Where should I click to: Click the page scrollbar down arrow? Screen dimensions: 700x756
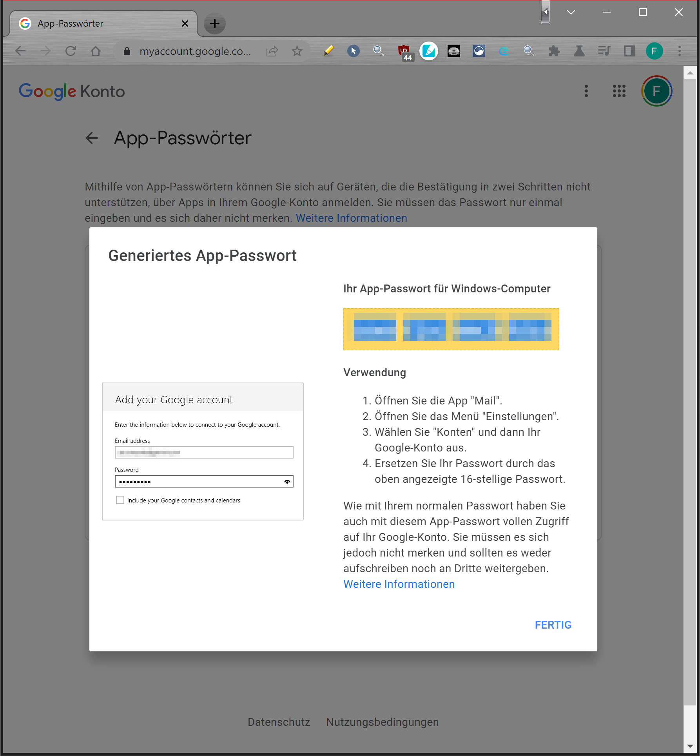click(690, 746)
